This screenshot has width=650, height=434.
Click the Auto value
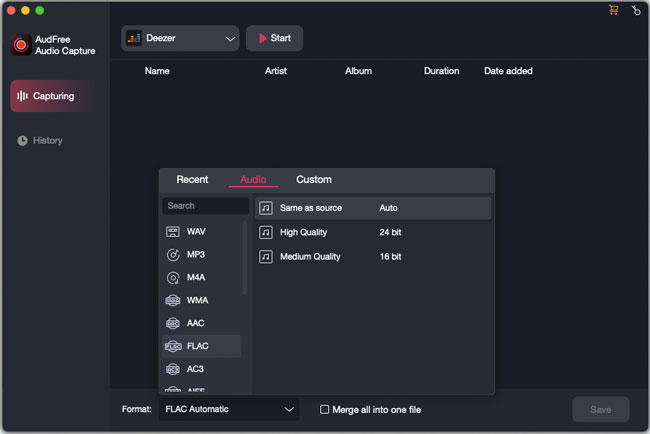(x=388, y=208)
